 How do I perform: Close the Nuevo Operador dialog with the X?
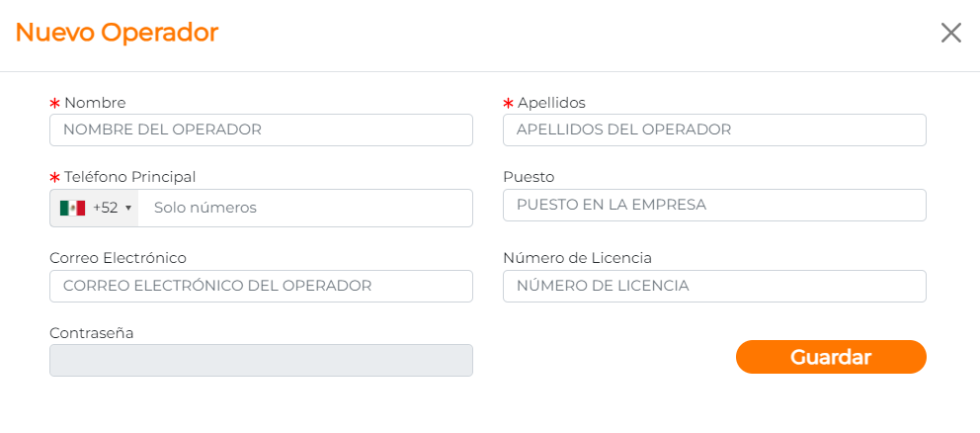point(950,33)
